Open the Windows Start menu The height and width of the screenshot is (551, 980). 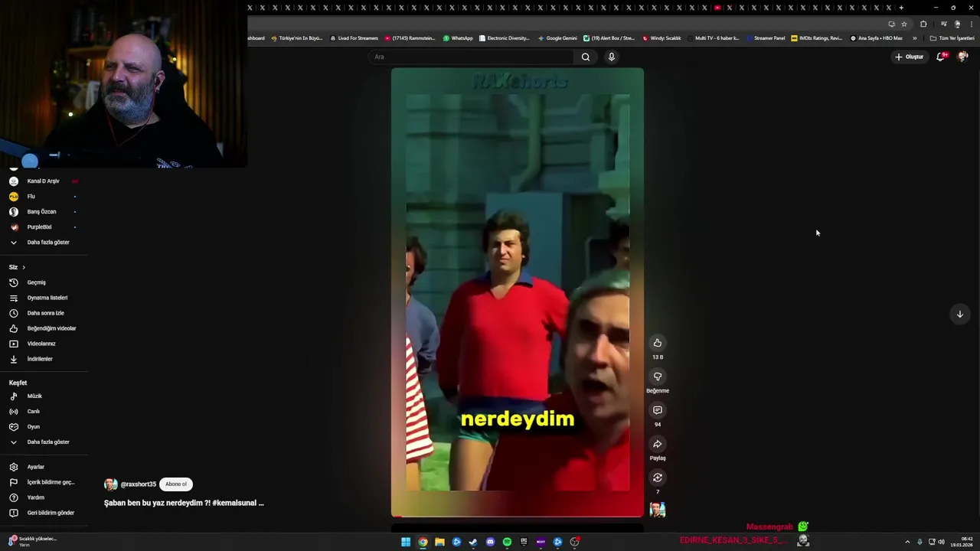pyautogui.click(x=406, y=542)
